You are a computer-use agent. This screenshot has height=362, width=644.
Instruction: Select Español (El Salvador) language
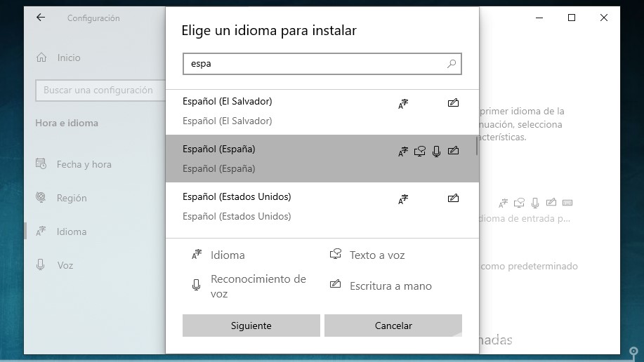tap(322, 112)
